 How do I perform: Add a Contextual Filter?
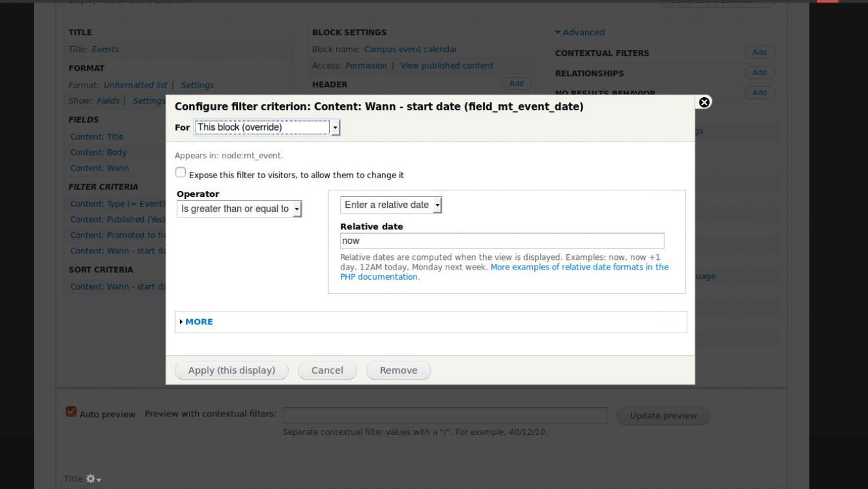(x=759, y=53)
